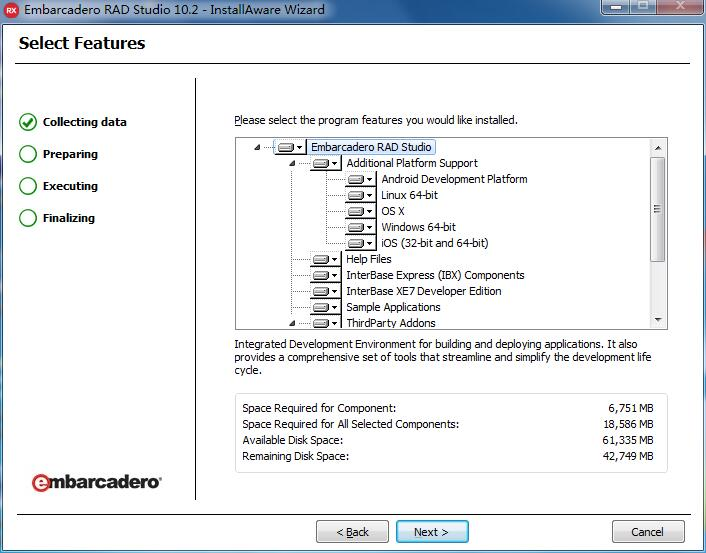This screenshot has height=553, width=706.
Task: Click the Next button
Action: point(432,532)
